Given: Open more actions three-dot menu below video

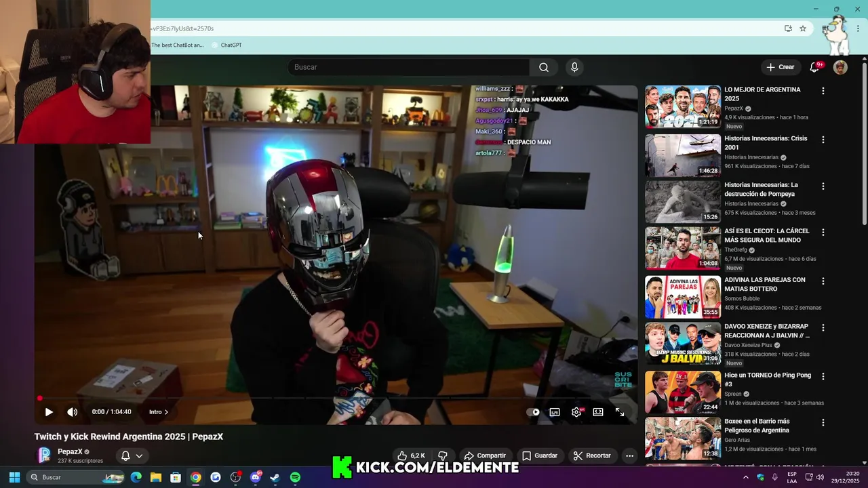Looking at the screenshot, I should 629,455.
